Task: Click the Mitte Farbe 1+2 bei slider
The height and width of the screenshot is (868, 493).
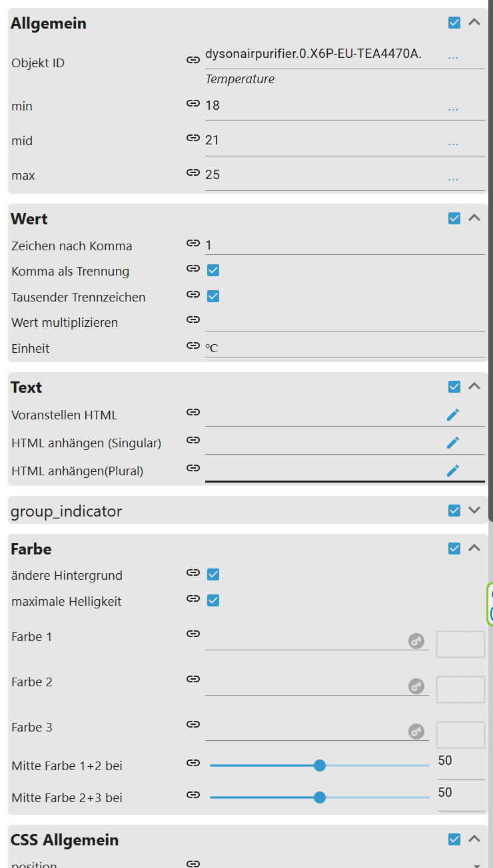Action: click(320, 765)
